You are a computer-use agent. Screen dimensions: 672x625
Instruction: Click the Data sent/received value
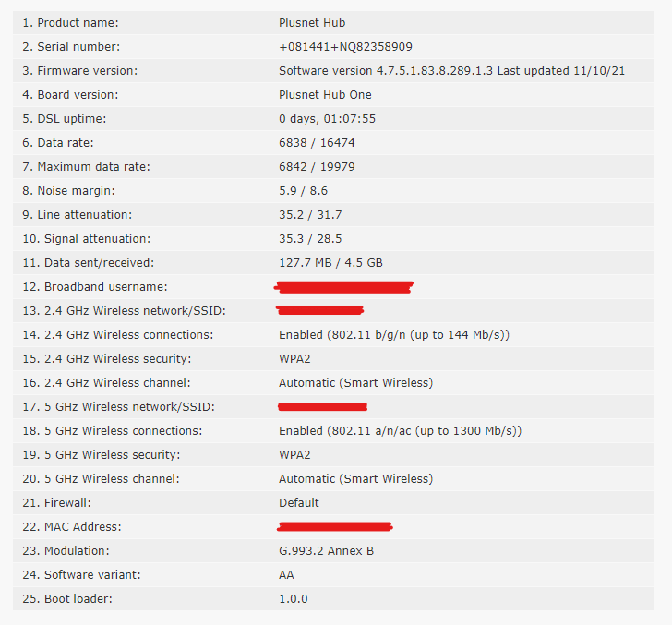[x=330, y=262]
